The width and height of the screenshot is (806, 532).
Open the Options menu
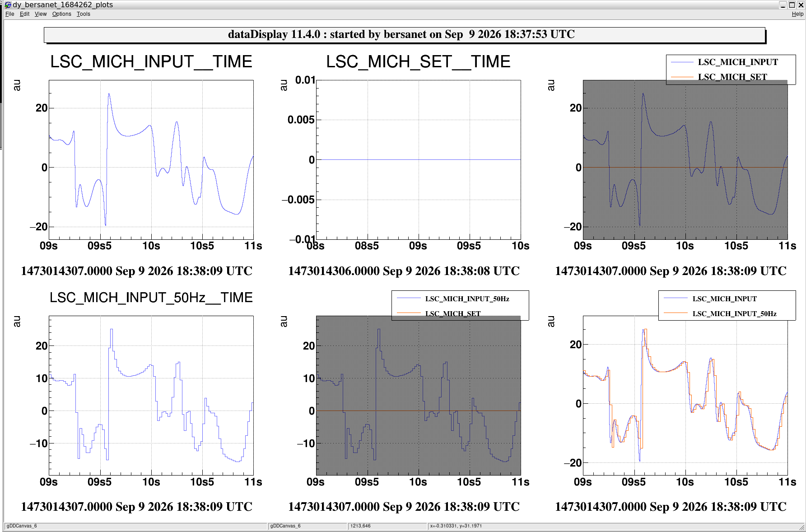point(61,14)
